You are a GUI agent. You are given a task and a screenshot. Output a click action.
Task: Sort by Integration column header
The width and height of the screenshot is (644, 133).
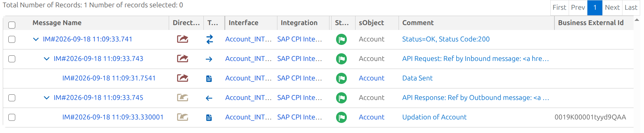pyautogui.click(x=299, y=23)
